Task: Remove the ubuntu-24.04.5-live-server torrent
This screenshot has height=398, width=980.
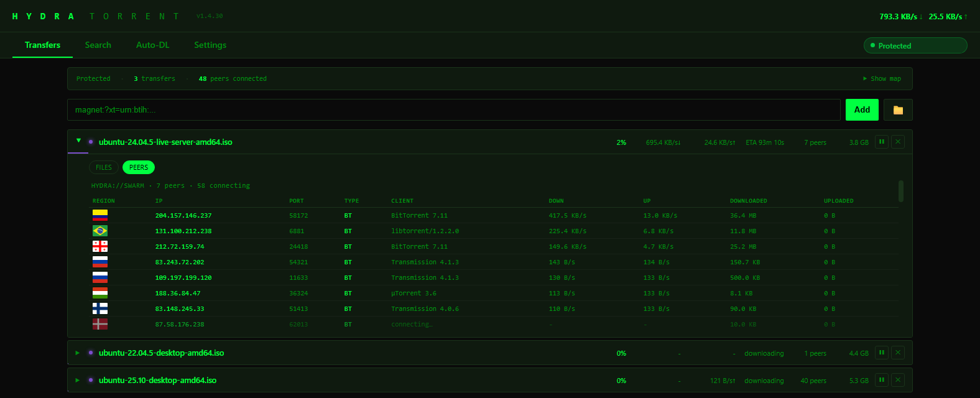Action: coord(897,142)
